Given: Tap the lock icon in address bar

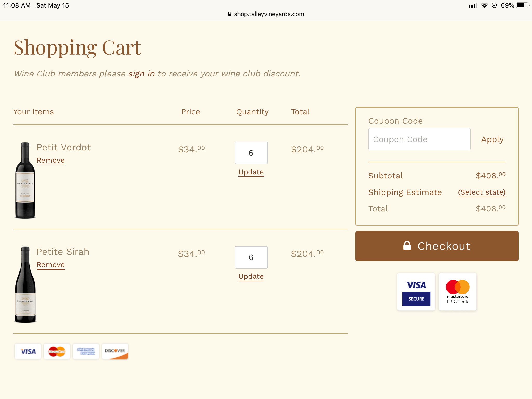Looking at the screenshot, I should (x=229, y=14).
